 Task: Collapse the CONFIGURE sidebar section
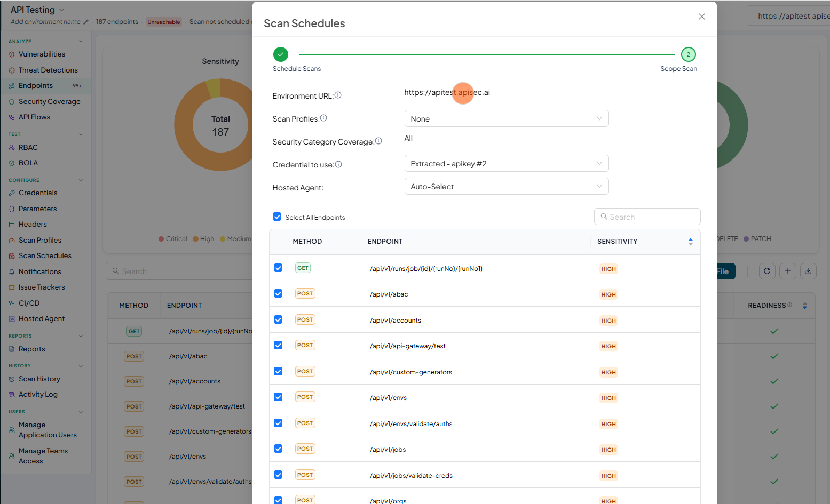[x=81, y=180]
